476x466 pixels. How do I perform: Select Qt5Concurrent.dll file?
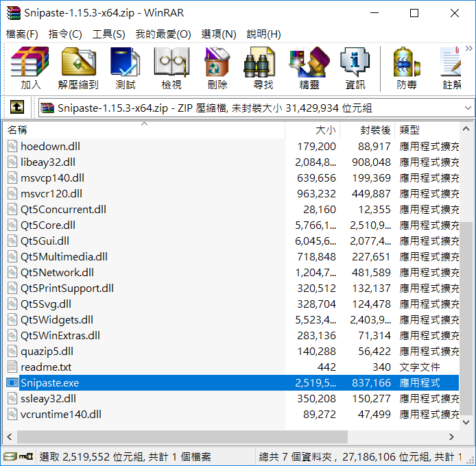tap(63, 210)
